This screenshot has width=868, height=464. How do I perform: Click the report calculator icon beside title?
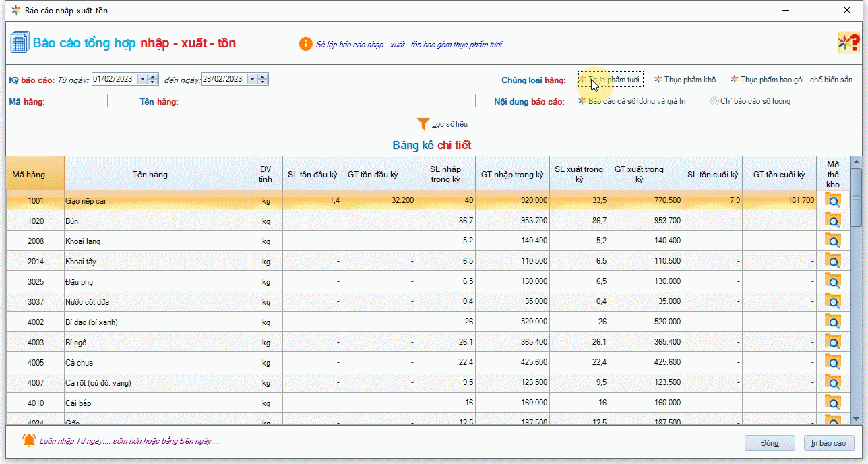19,42
